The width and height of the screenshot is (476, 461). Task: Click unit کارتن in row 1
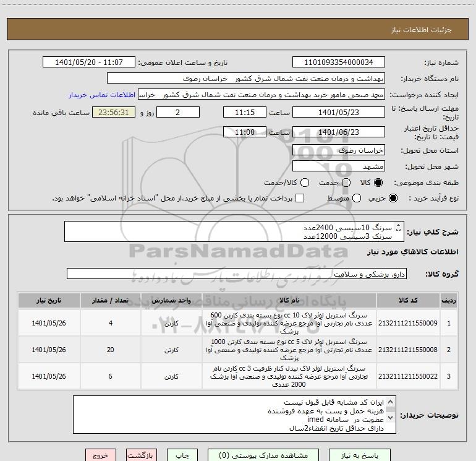point(171,324)
